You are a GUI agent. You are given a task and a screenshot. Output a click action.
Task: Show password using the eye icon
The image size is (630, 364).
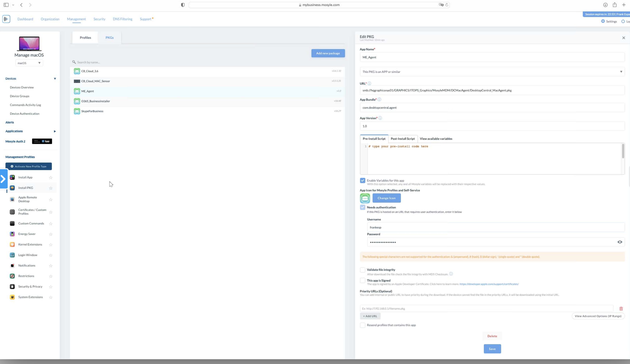620,242
